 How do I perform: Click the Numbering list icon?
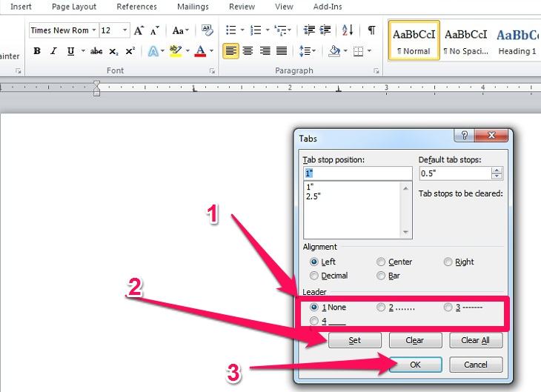(256, 30)
